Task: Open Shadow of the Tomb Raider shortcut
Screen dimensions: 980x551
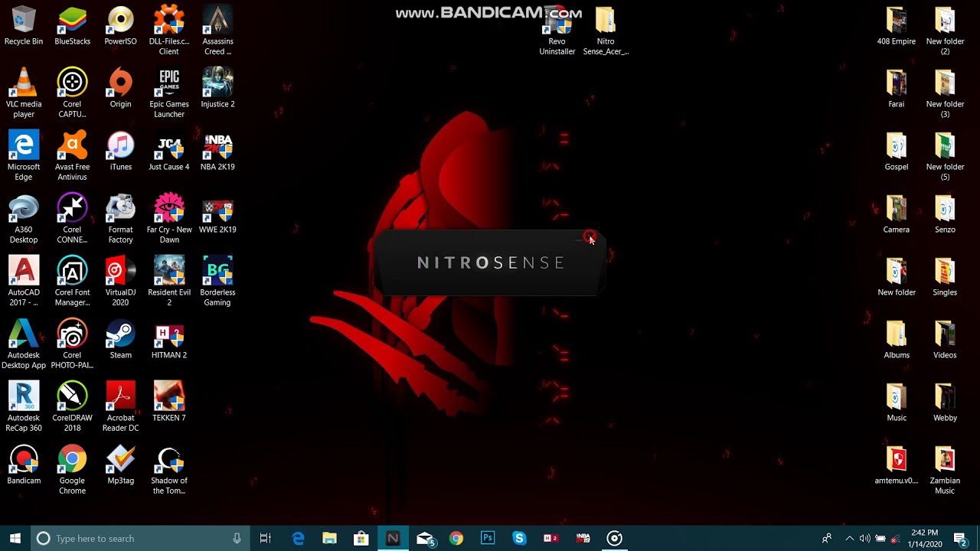Action: pos(169,470)
